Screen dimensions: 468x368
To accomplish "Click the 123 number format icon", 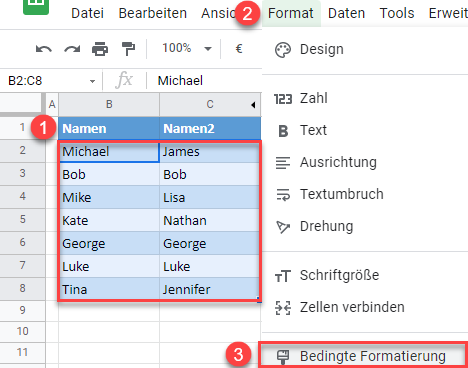I will coord(283,99).
